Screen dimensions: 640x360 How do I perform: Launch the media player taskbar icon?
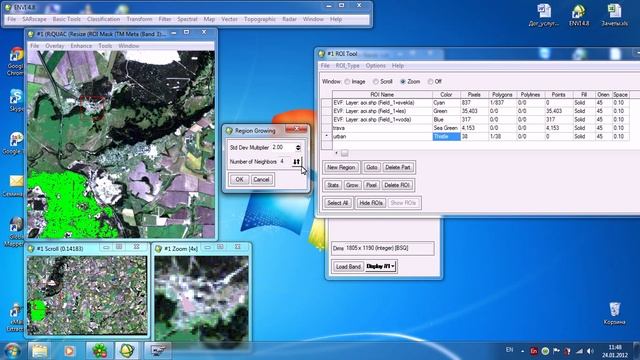(69, 350)
